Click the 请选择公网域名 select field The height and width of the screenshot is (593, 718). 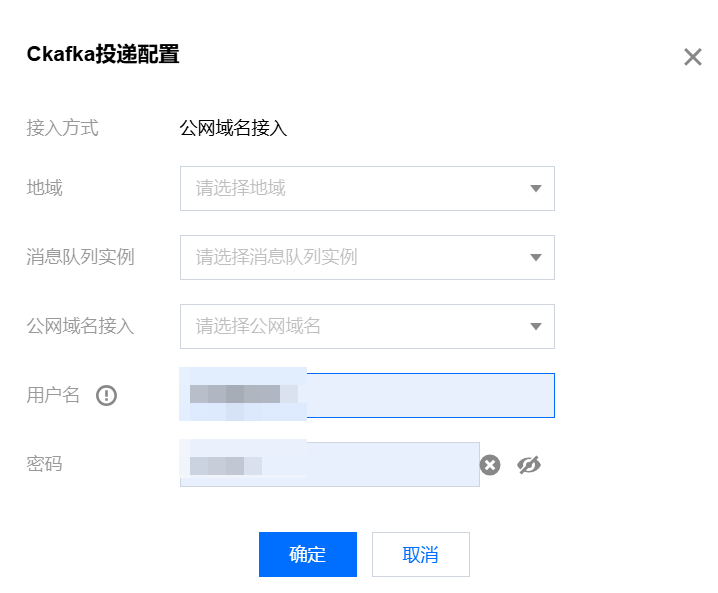pos(367,326)
